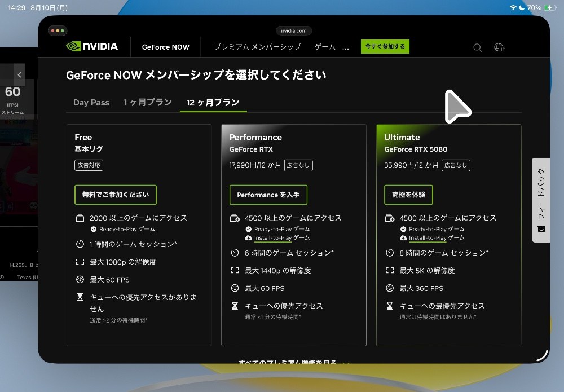Click the session clock icon in Ultimate card
The height and width of the screenshot is (392, 564).
pos(390,253)
